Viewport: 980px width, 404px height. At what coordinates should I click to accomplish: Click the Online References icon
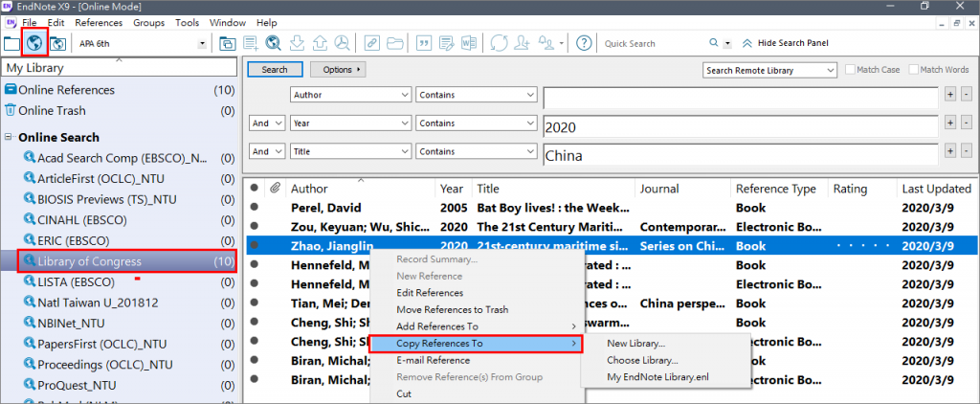tap(11, 89)
